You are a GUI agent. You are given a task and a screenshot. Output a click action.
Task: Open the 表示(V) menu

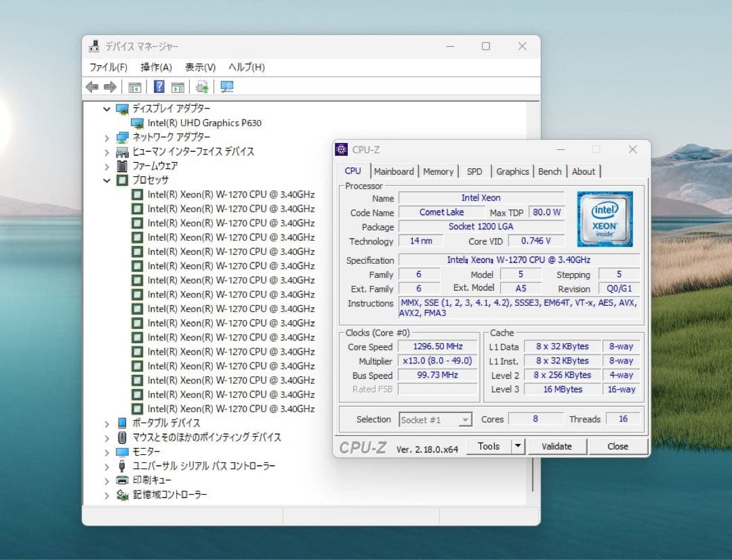200,67
